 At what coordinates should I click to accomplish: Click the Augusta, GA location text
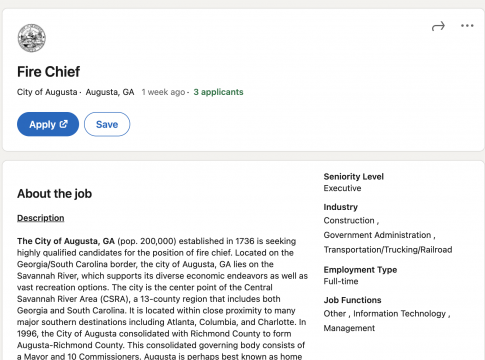[x=110, y=92]
